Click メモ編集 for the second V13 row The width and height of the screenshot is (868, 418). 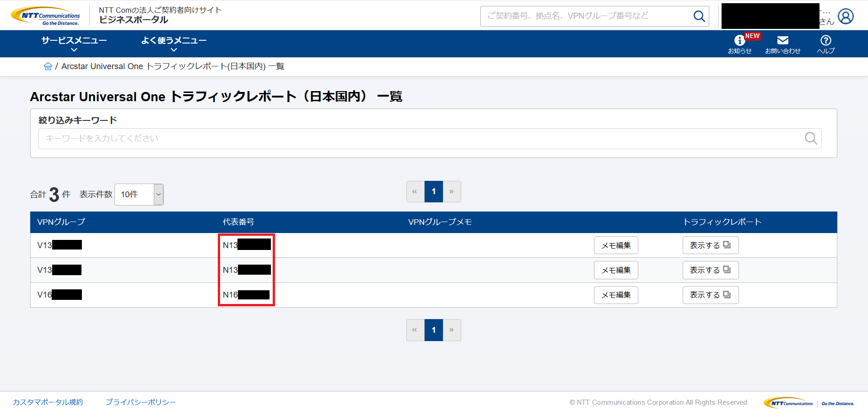pos(616,270)
